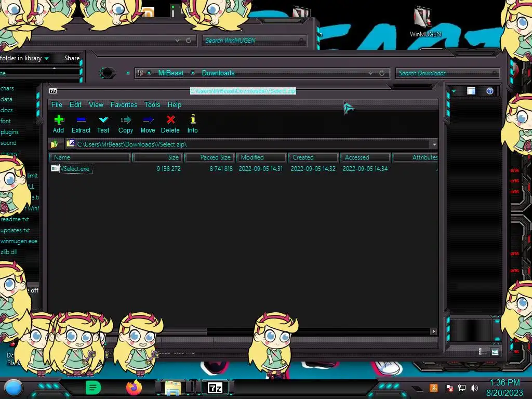Click the Search WinMUGEN field
The width and height of the screenshot is (532, 399).
coord(254,41)
